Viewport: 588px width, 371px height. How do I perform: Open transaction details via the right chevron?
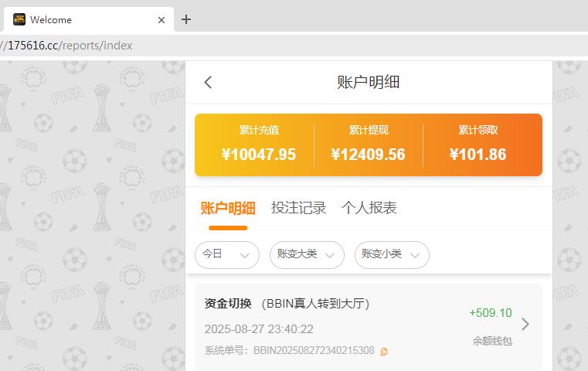point(525,324)
